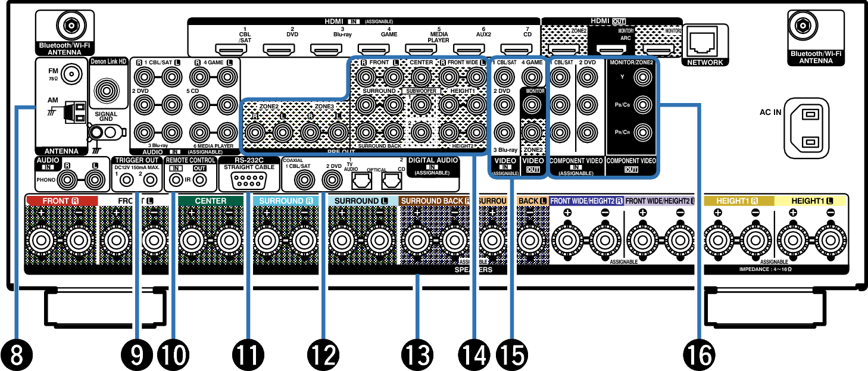Select the PB/CB component output jack
Viewport: 868px width, 371px height.
(642, 104)
